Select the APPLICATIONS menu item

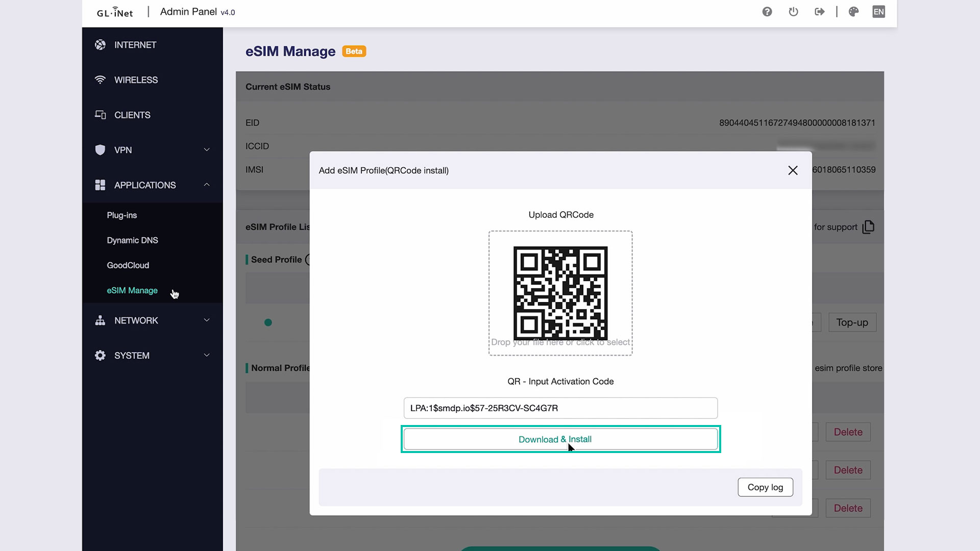click(x=144, y=185)
